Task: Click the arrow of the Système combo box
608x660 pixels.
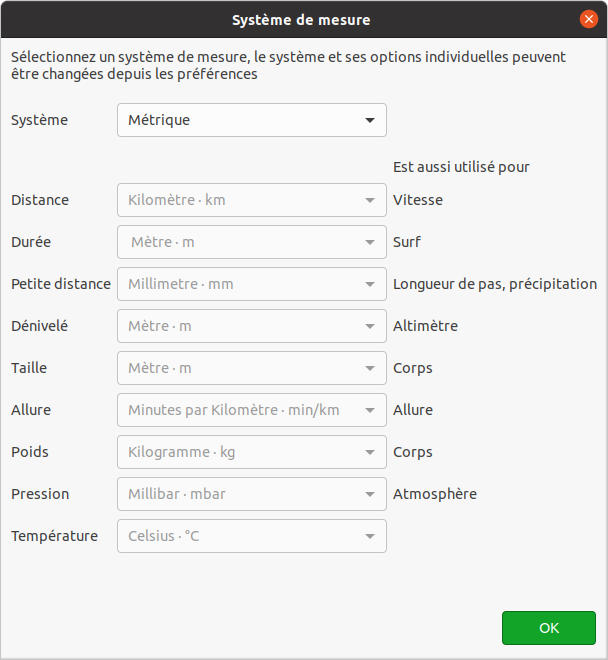Action: point(370,120)
